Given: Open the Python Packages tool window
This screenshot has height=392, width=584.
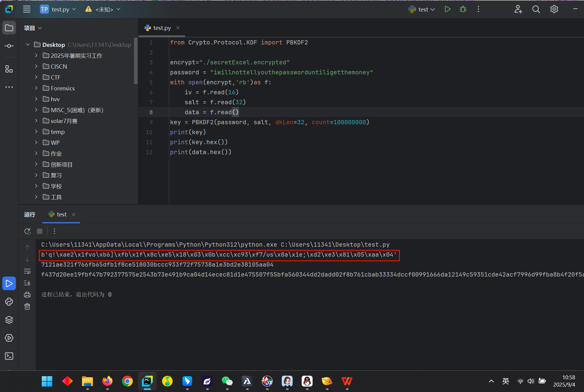Looking at the screenshot, I should click(9, 320).
